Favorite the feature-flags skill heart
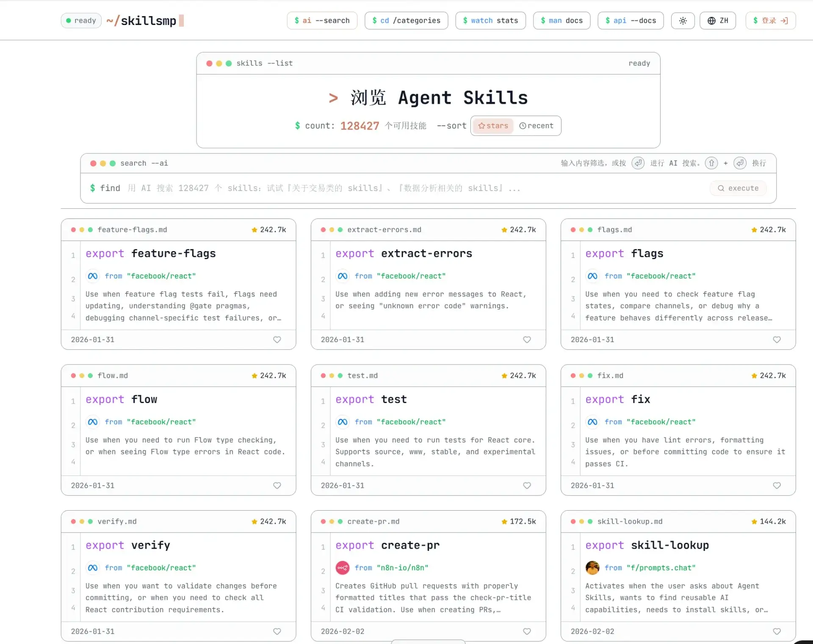The height and width of the screenshot is (644, 813). point(277,340)
